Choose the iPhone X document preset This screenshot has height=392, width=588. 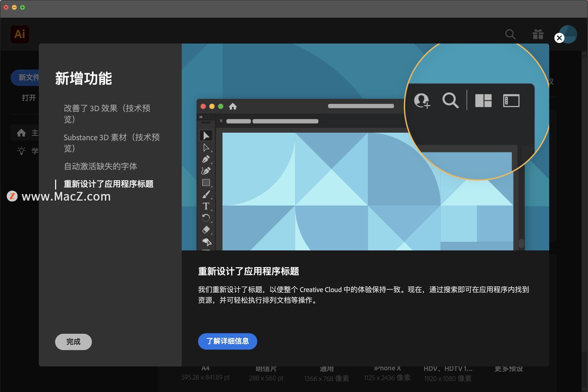click(387, 373)
